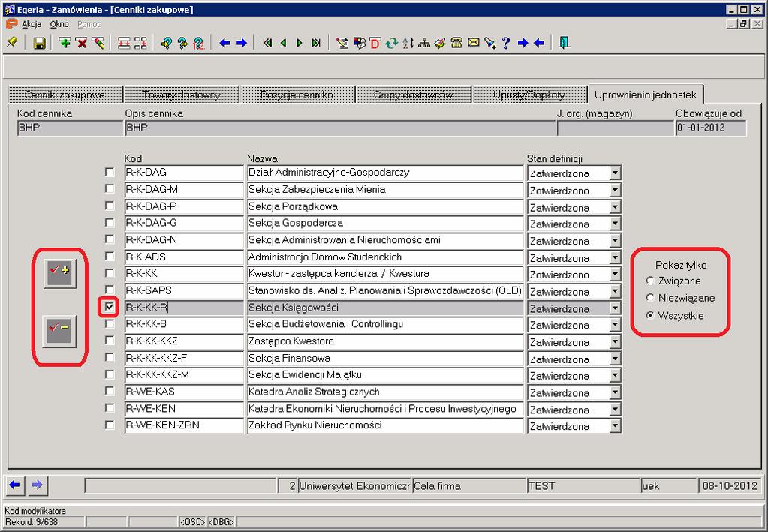Click the blue left arrow beside query icons
Image resolution: width=768 pixels, height=532 pixels.
(x=224, y=43)
